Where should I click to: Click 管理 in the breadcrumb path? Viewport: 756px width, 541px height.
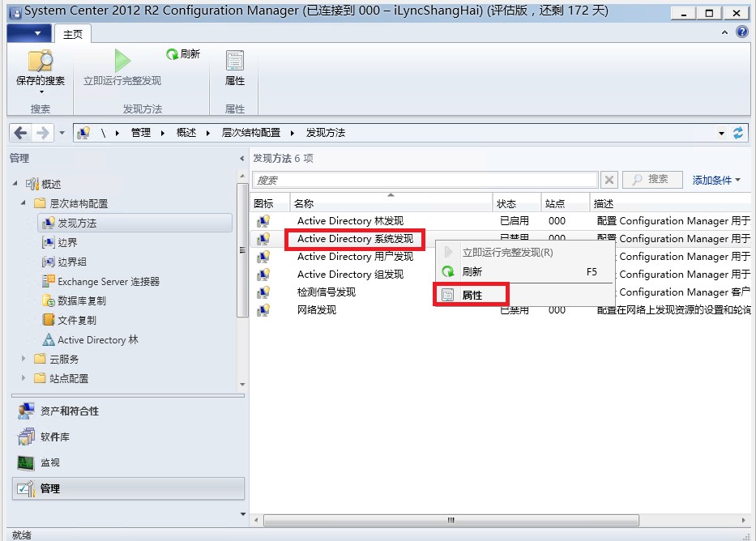coord(141,133)
